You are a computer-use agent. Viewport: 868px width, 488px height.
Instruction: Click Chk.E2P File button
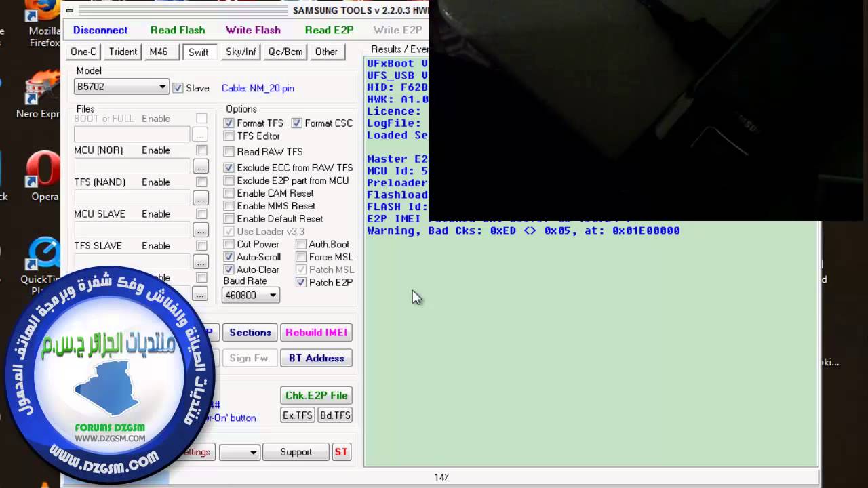316,395
